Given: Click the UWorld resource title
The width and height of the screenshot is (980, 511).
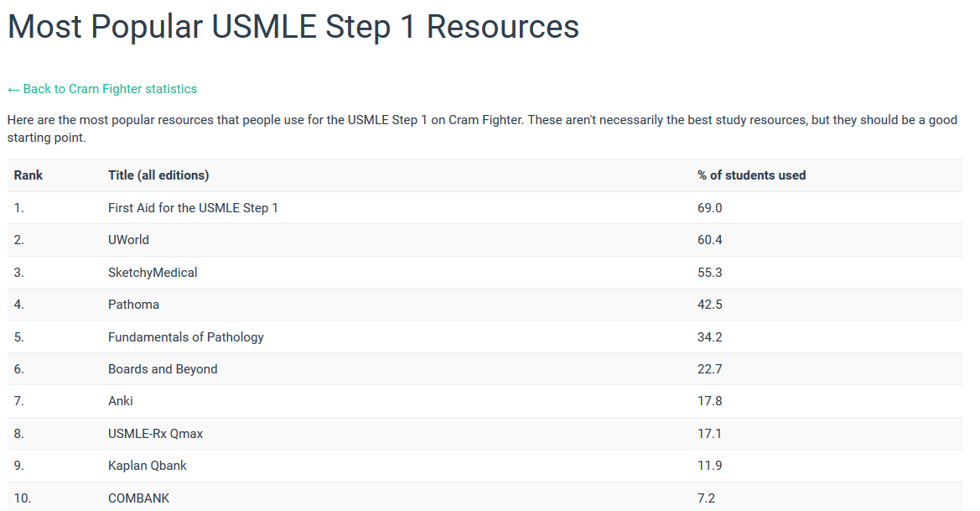Looking at the screenshot, I should tap(129, 239).
